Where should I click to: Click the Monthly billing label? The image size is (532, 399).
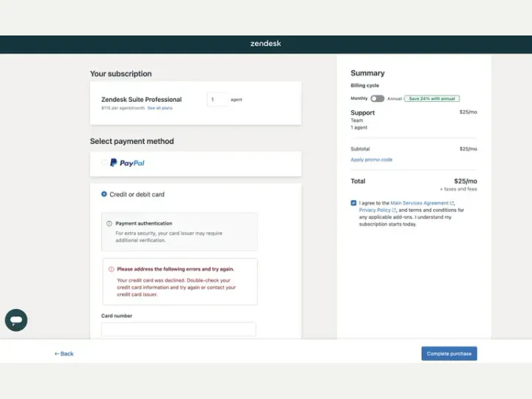[359, 98]
